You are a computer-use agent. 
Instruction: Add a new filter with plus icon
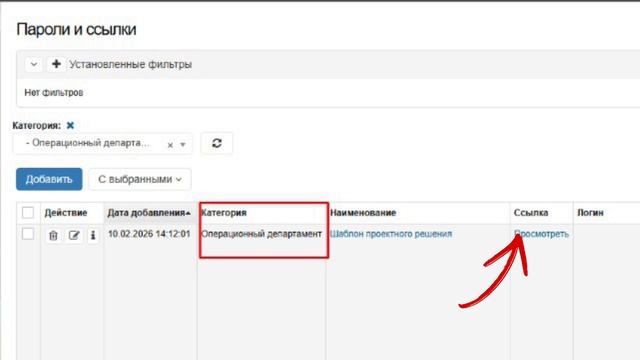56,64
